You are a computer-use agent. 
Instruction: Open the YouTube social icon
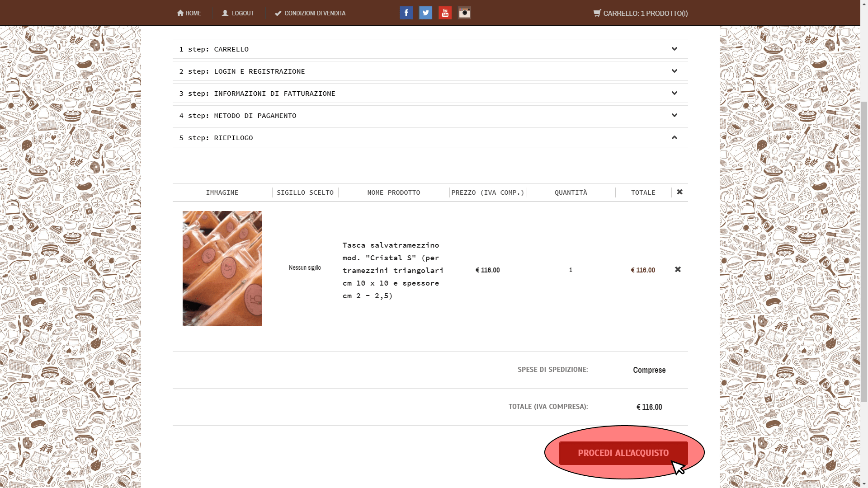point(445,13)
